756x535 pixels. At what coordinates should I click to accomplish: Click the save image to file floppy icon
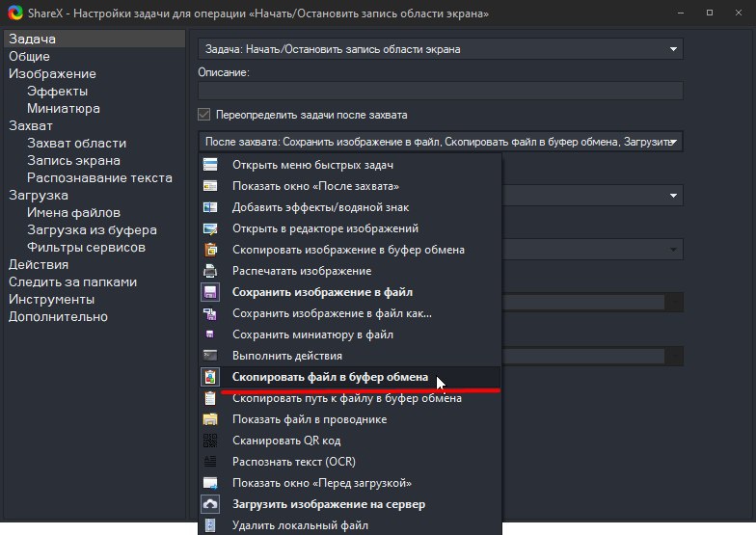point(210,291)
